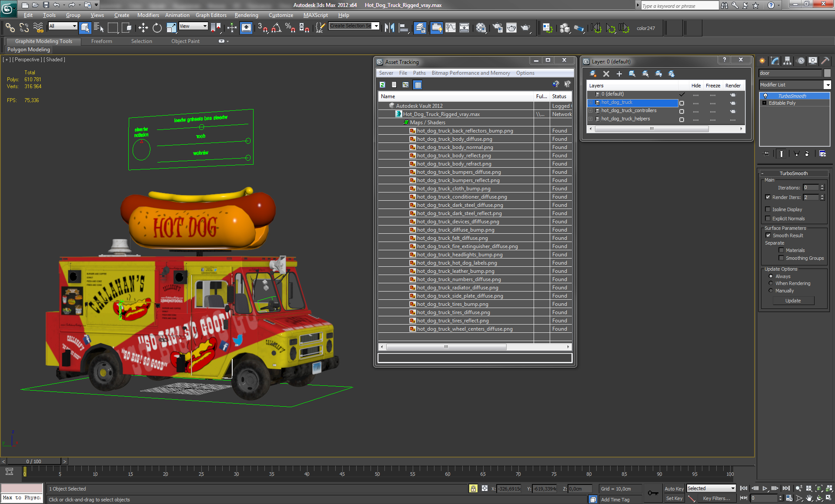The image size is (835, 504).
Task: Click the Pin Stack icon
Action: pyautogui.click(x=766, y=153)
